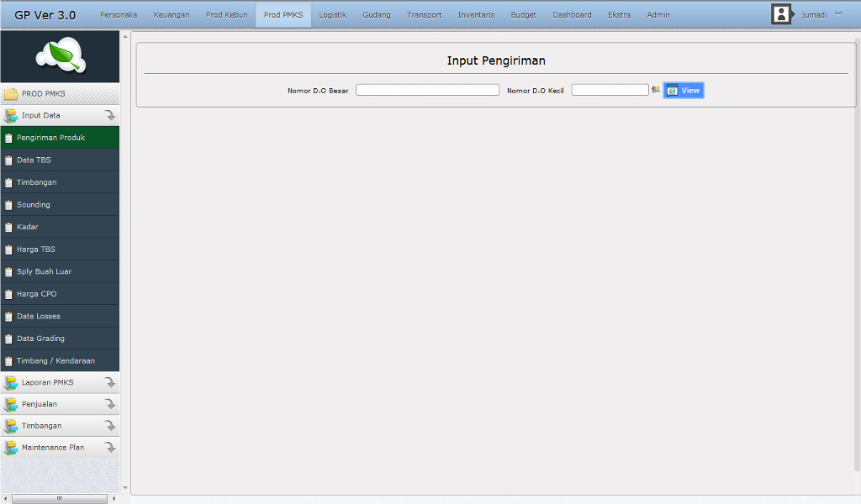The width and height of the screenshot is (861, 504).
Task: Click the Laporan PMKS section icon
Action: 10,382
